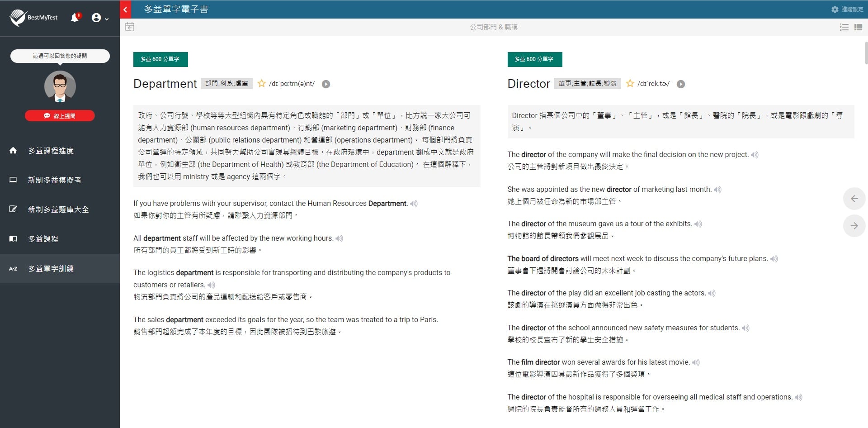The height and width of the screenshot is (428, 868).
Task: Play audio for board of directors sentence
Action: (x=774, y=259)
